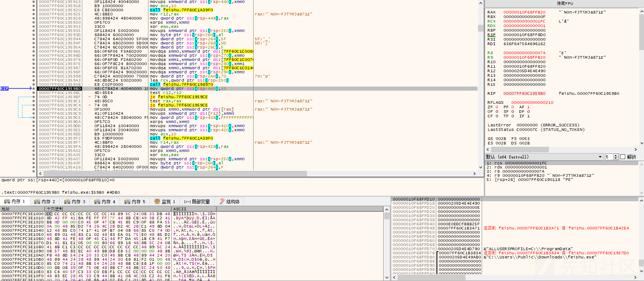This screenshot has height=281, width=644.
Task: Click the disassembly horizontal scrollbar thumb
Action: pos(175,174)
